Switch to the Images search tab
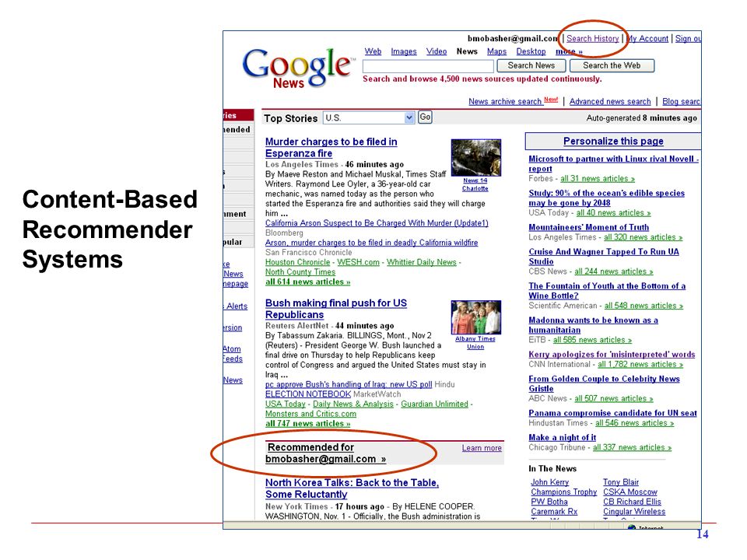747x560 pixels. pyautogui.click(x=404, y=51)
